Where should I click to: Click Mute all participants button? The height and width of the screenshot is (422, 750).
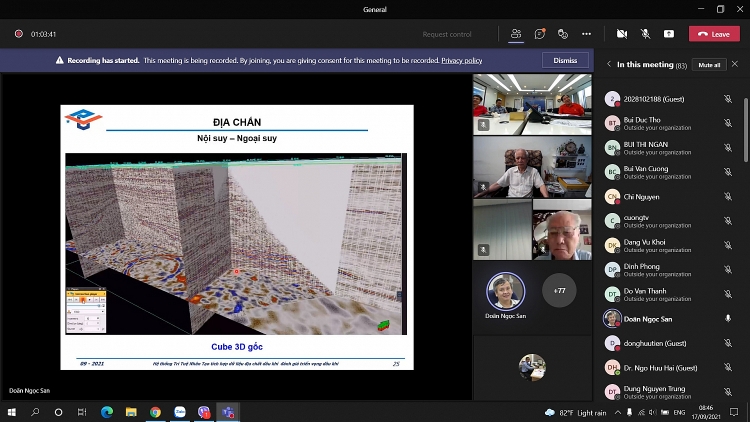point(709,64)
